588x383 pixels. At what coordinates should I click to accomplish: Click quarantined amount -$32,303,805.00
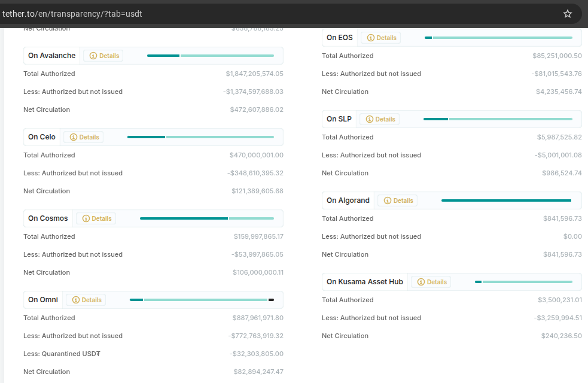point(257,354)
